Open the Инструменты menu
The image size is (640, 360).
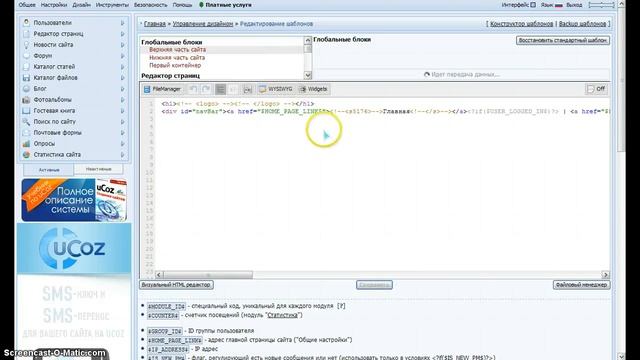point(112,5)
